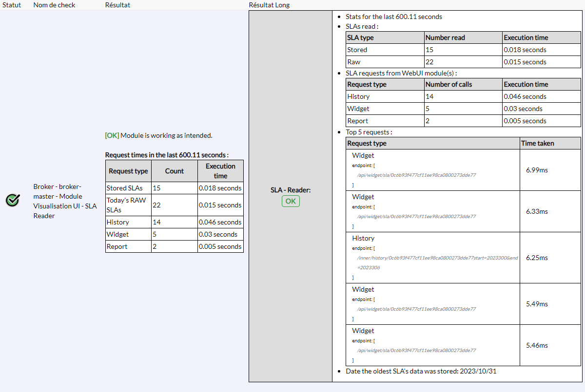This screenshot has width=585, height=392.
Task: Click the oldest SLA stored date line
Action: [421, 371]
